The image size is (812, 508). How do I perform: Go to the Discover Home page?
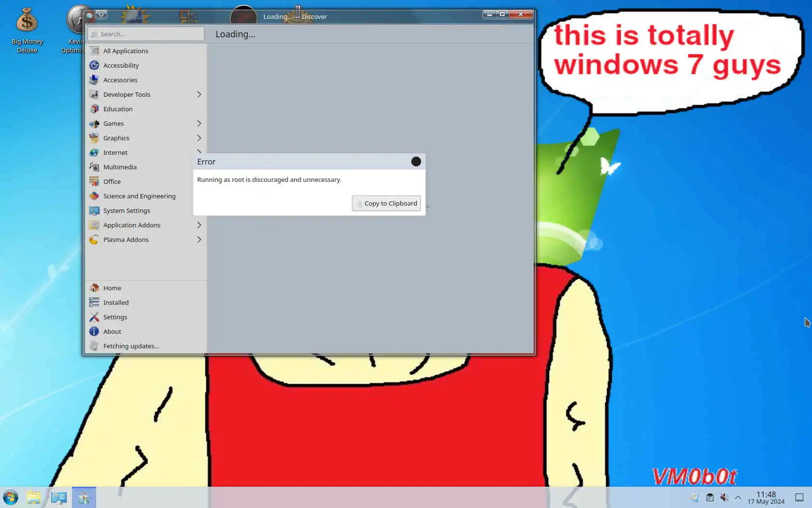point(146,288)
